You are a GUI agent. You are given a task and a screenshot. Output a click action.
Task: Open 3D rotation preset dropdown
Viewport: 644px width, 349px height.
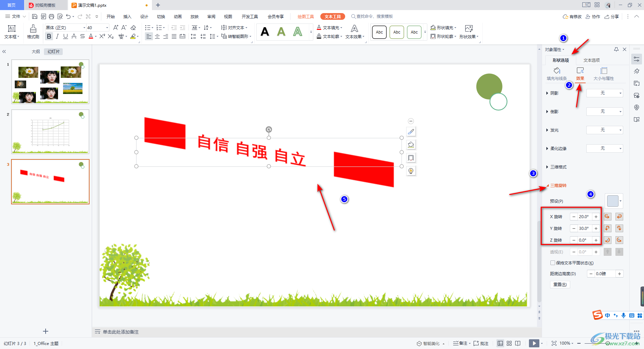pos(614,201)
